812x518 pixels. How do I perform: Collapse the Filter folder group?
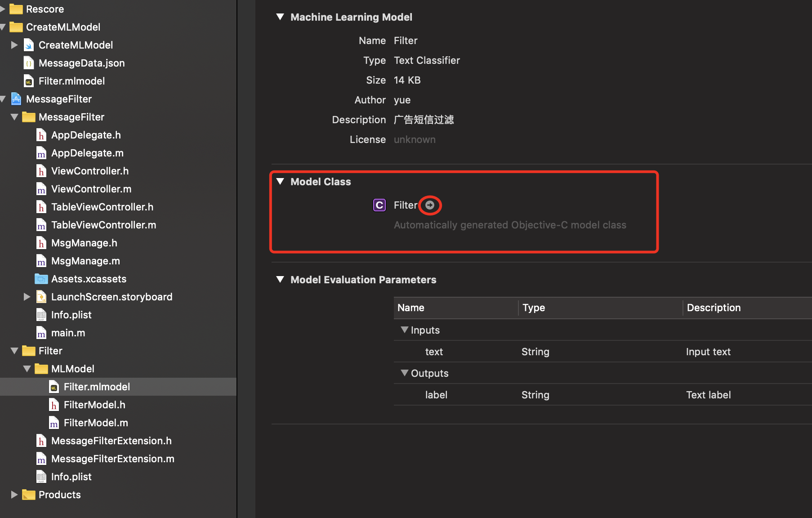[x=14, y=351]
